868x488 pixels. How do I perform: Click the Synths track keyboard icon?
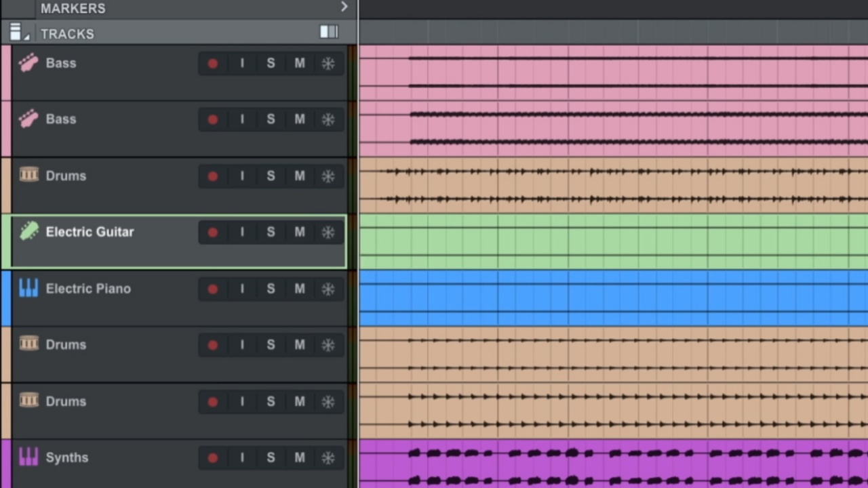click(x=28, y=457)
